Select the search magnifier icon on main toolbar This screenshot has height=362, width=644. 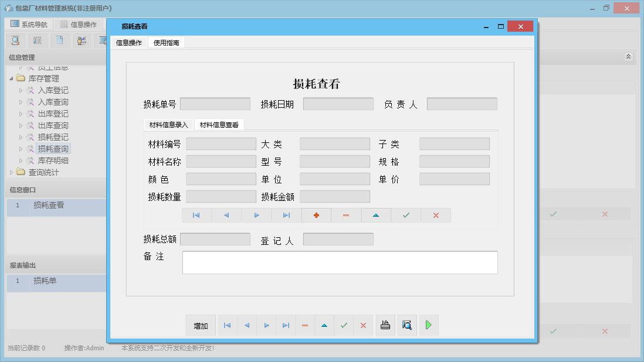[x=15, y=40]
